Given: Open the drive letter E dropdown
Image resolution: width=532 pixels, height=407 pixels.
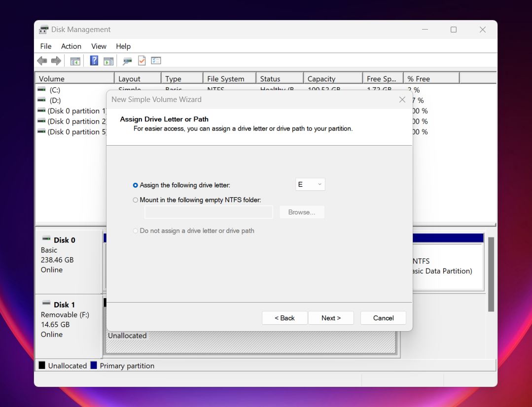Looking at the screenshot, I should tap(310, 184).
